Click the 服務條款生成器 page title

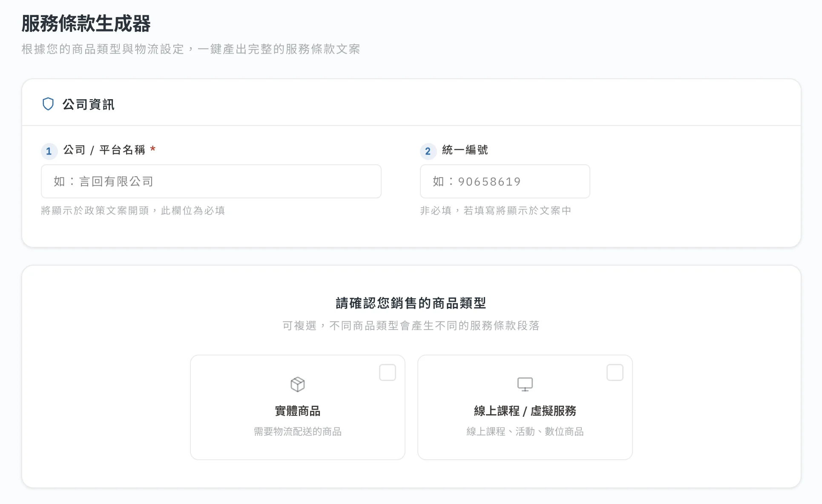[86, 23]
